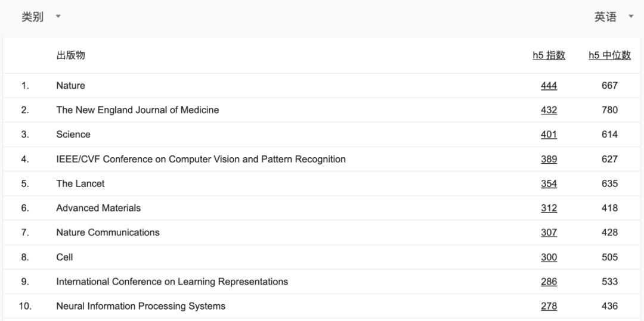Open Advanced Materials h5-index 312
Screen dimensions: 644x321
(549, 208)
